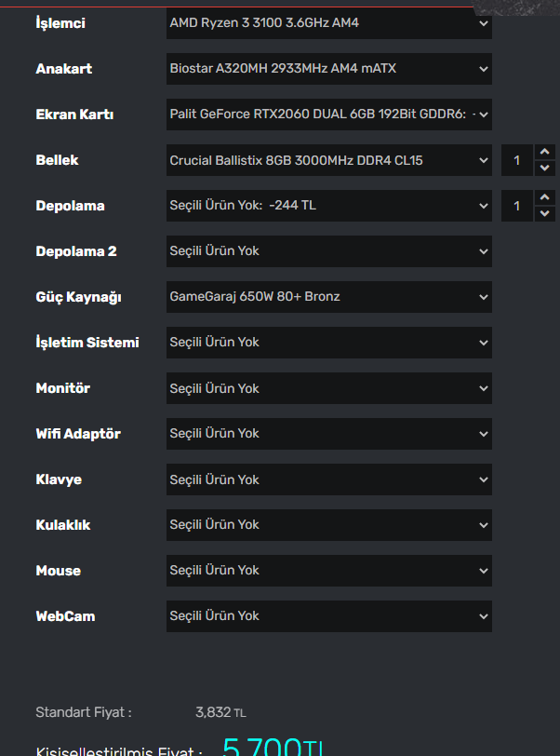Open the İşletim Sistemi dropdown
560x756 pixels.
pyautogui.click(x=328, y=343)
